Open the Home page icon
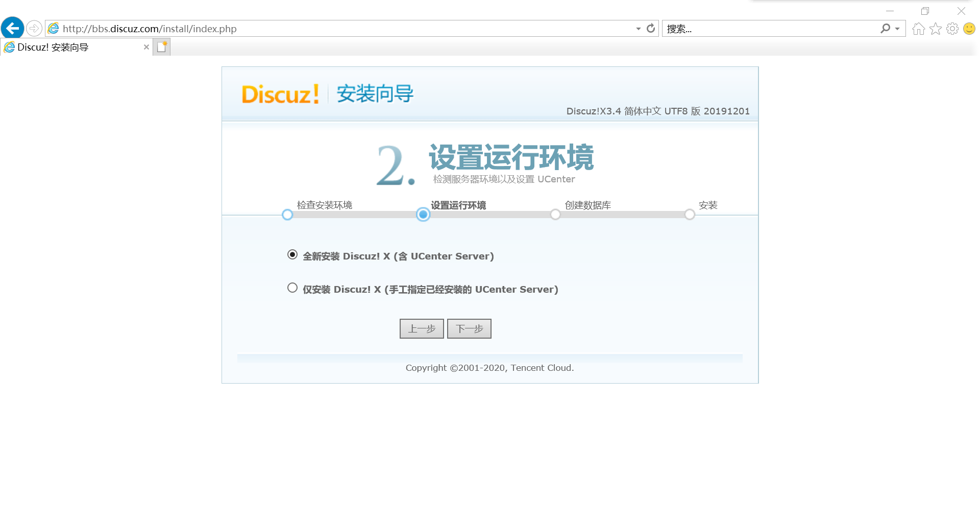980x521 pixels. [919, 29]
